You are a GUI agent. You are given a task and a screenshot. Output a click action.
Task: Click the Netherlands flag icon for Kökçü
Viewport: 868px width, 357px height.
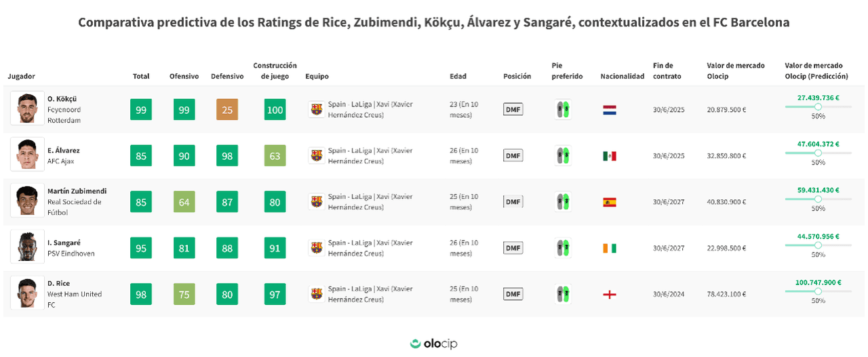tap(609, 110)
